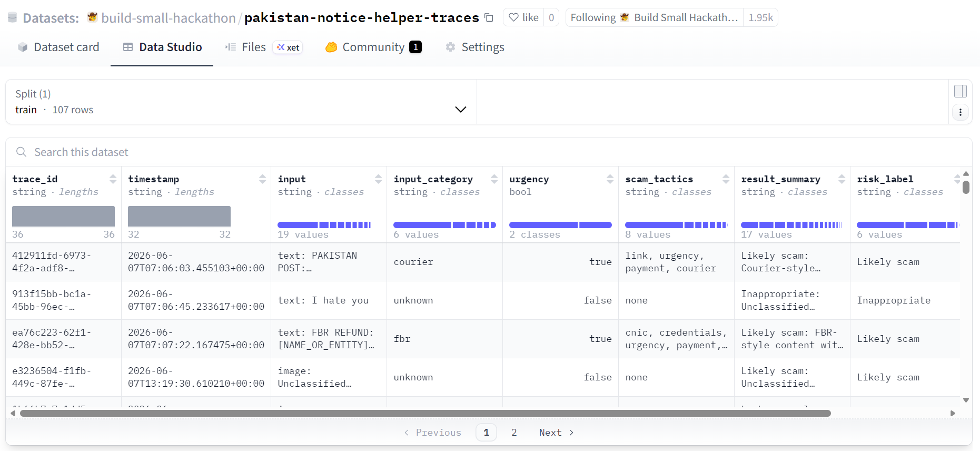Image resolution: width=980 pixels, height=451 pixels.
Task: Sort by the risk_label column
Action: pos(956,179)
